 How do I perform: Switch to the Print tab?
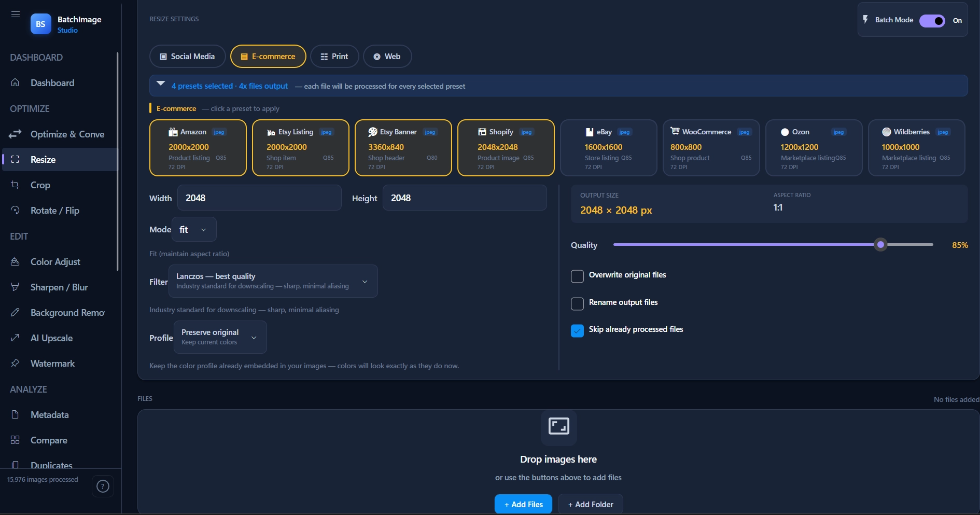334,57
